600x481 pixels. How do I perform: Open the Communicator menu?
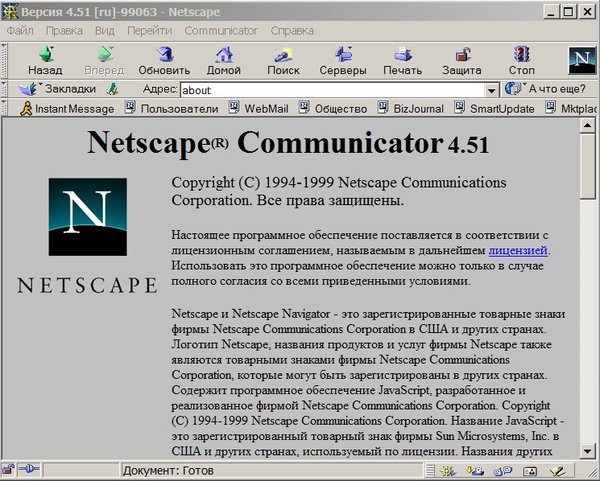(x=221, y=31)
